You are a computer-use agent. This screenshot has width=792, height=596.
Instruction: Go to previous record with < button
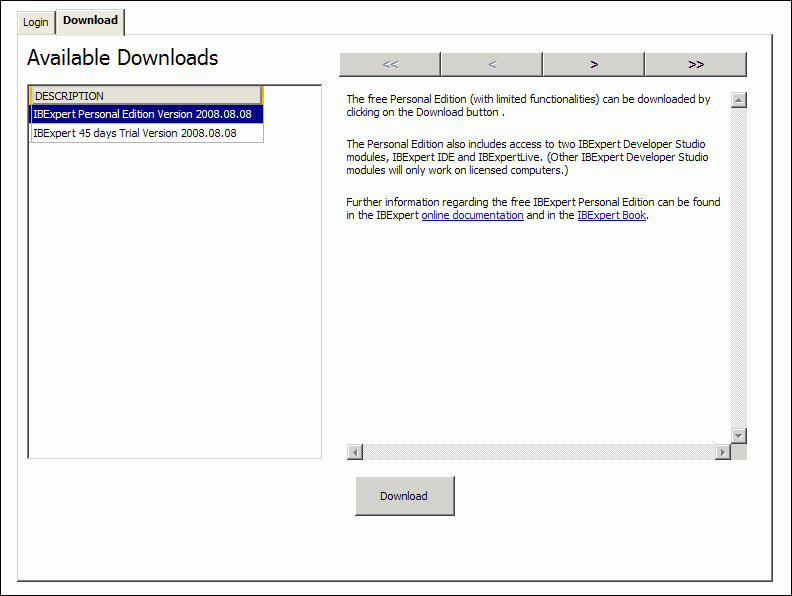point(492,65)
